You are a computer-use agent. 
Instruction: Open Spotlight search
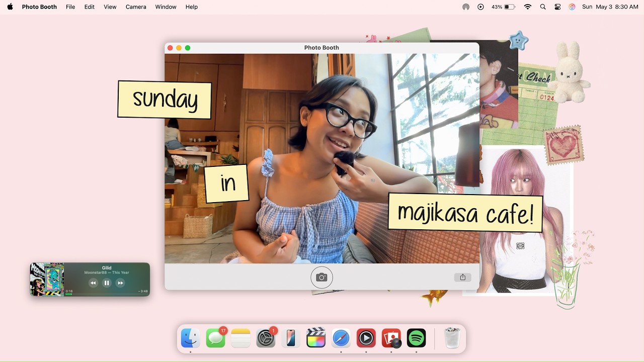pyautogui.click(x=542, y=7)
